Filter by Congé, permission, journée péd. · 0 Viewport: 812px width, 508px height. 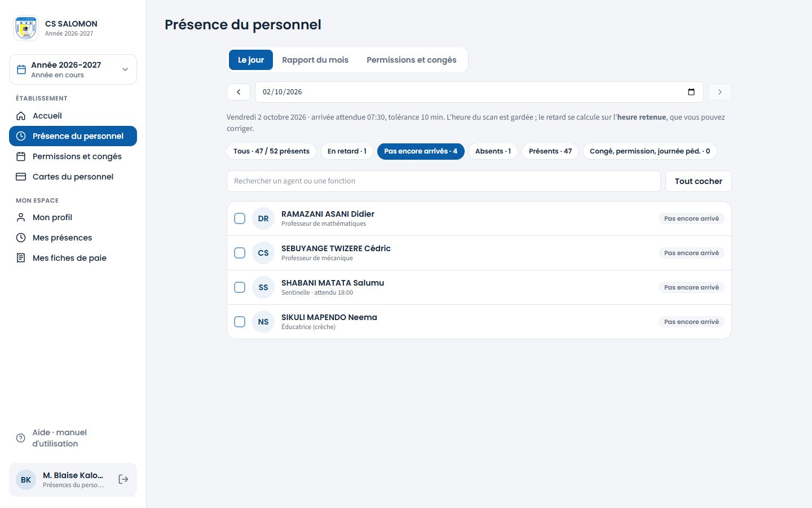[x=650, y=151]
